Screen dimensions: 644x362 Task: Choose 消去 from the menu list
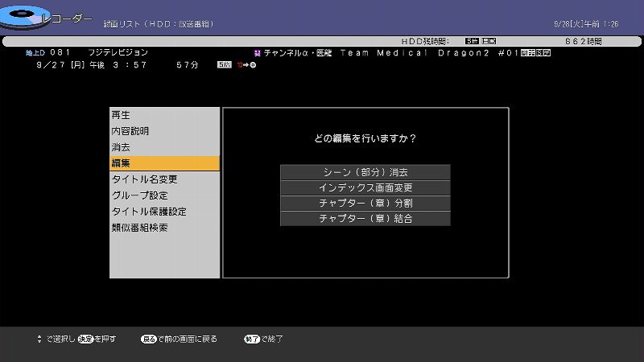[x=164, y=147]
